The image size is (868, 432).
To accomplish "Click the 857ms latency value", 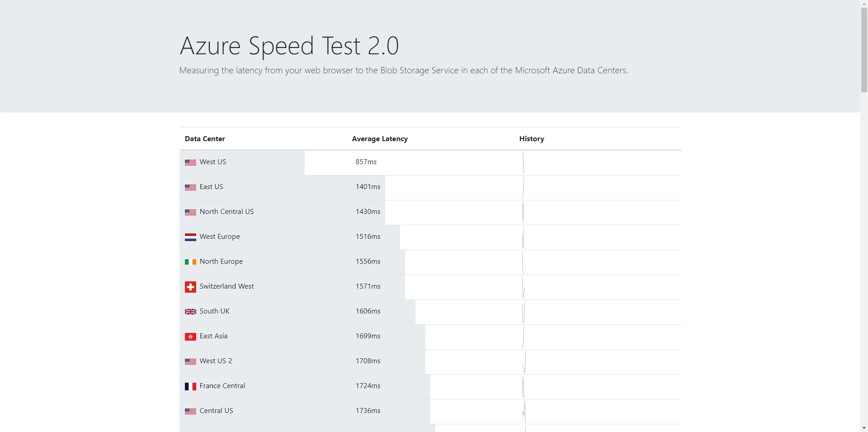I will (x=366, y=162).
